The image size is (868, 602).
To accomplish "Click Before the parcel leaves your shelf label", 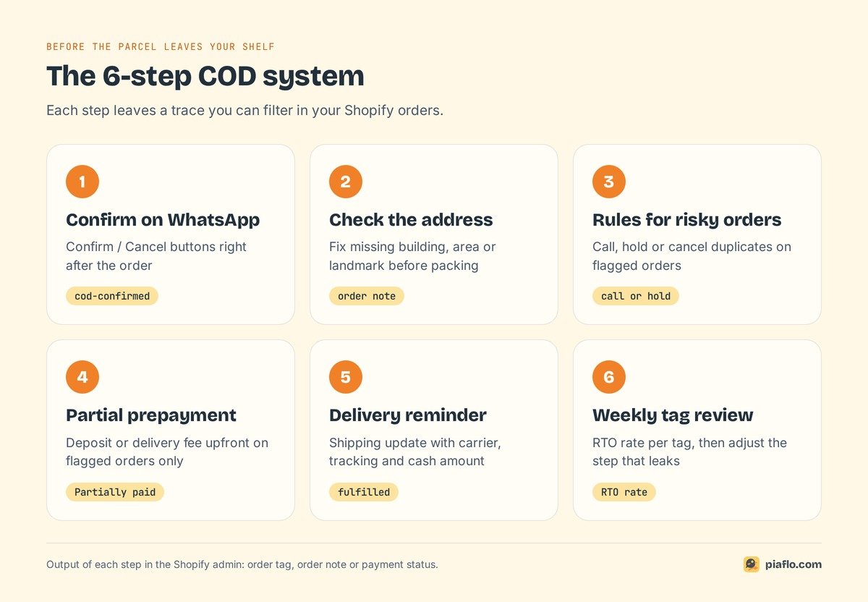I will click(161, 46).
